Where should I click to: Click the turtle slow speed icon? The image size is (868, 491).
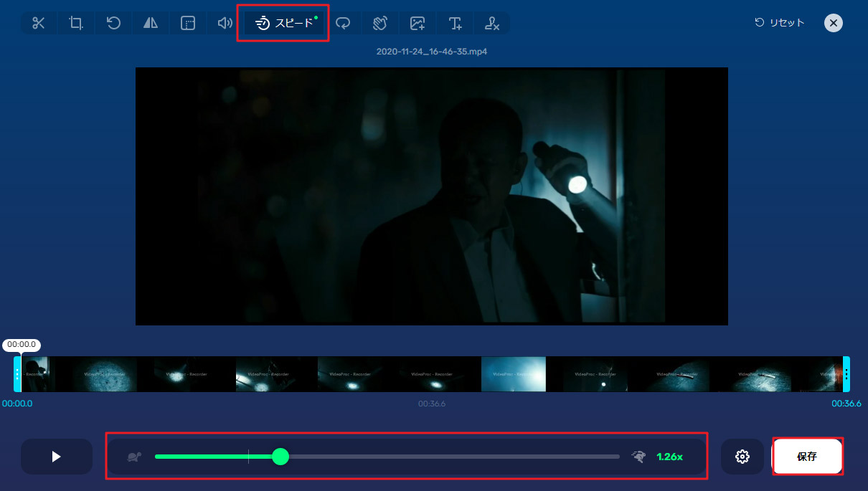[134, 457]
